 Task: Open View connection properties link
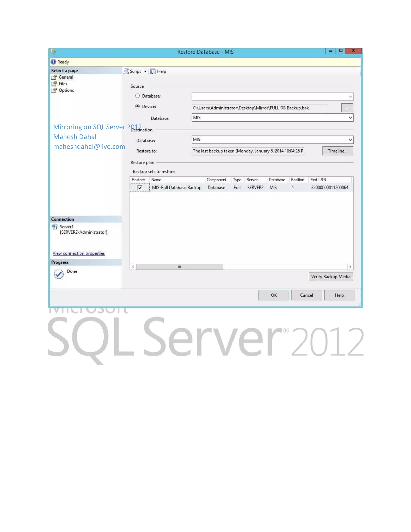tap(79, 253)
